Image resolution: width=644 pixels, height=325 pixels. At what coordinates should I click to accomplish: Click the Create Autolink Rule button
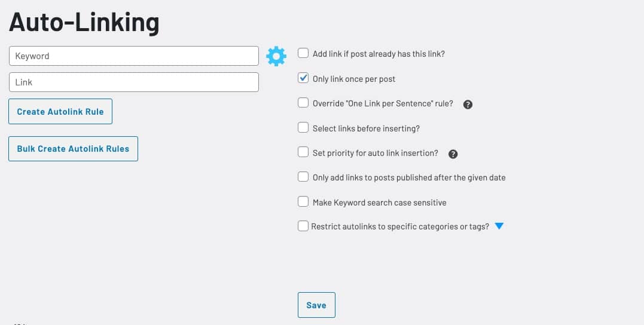[x=60, y=111]
